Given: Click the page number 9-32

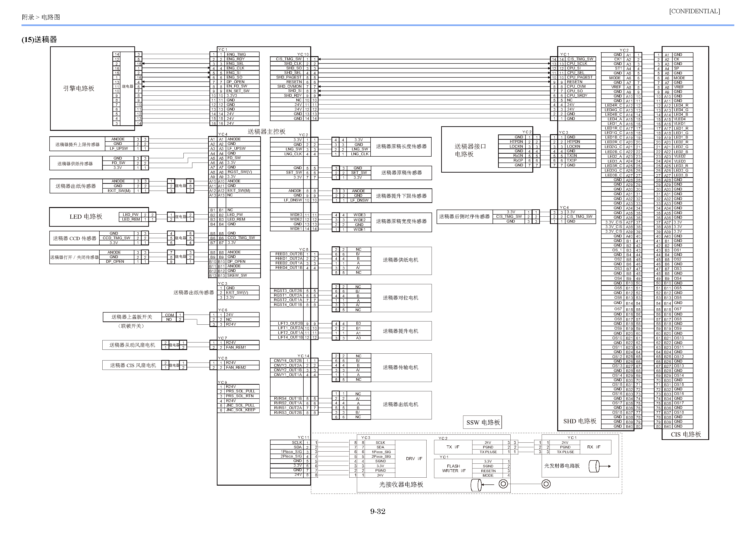Looking at the screenshot, I should 378,511.
